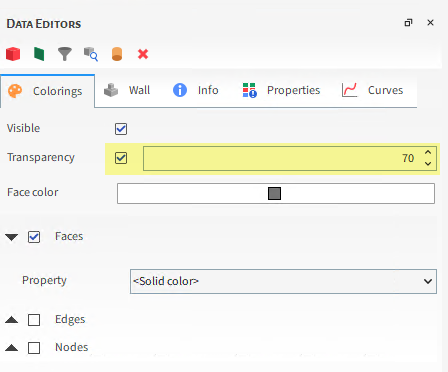Viewport: 448px width, 372px height.
Task: Increase transparency with the up arrow
Action: click(x=428, y=152)
